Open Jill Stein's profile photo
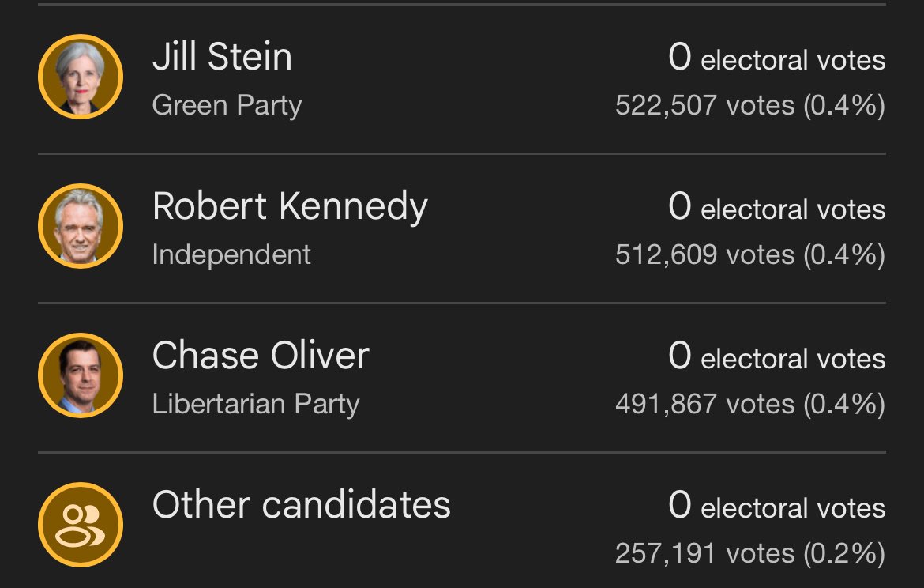The width and height of the screenshot is (924, 588). (x=81, y=77)
